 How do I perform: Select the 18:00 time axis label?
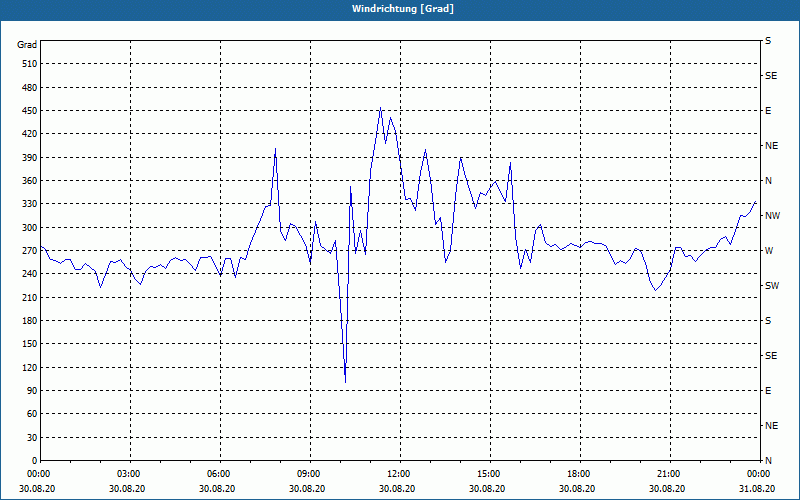click(x=577, y=474)
